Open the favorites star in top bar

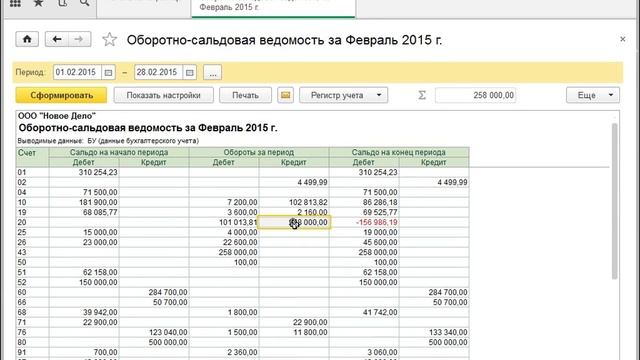coord(38,3)
